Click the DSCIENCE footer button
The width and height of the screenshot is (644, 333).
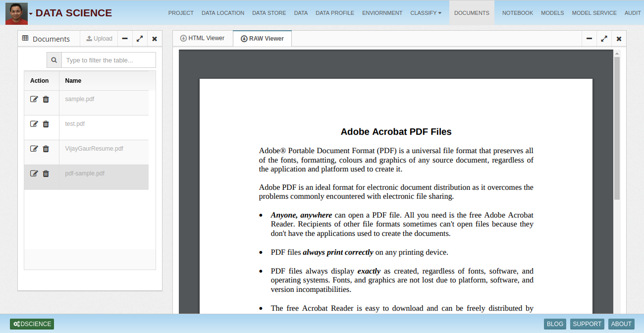(32, 324)
